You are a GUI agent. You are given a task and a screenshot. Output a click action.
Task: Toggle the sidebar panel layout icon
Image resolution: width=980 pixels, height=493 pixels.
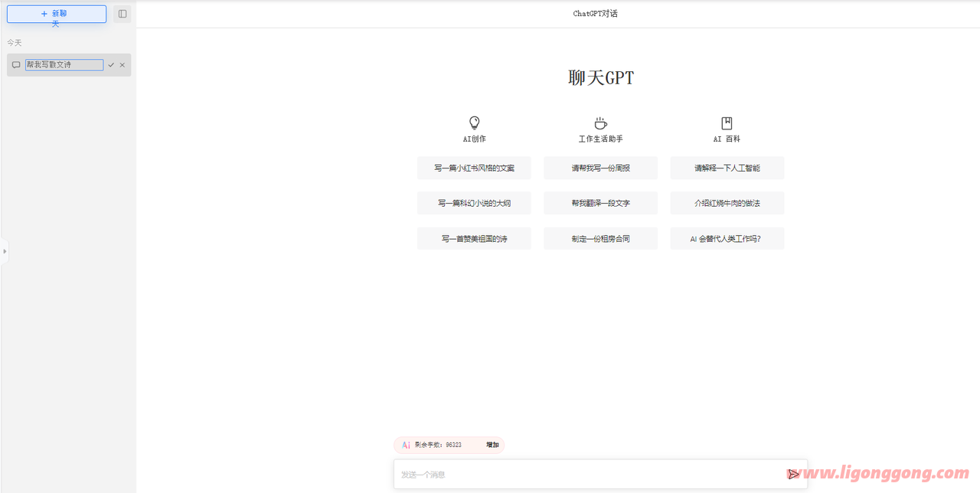click(x=122, y=14)
